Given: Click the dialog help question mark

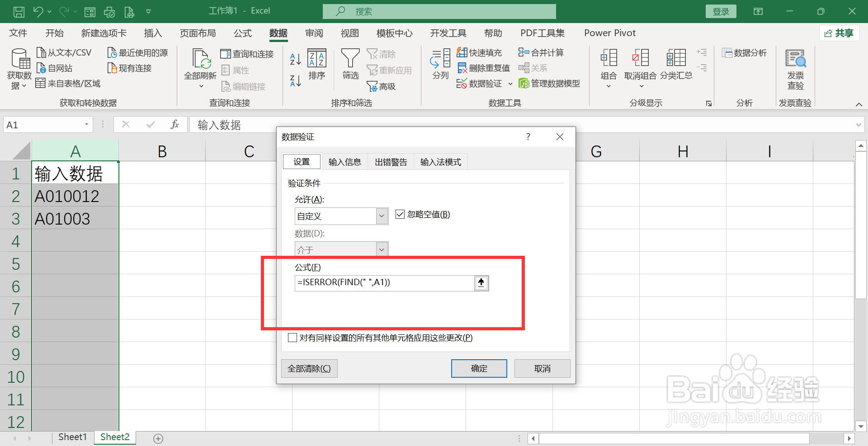Looking at the screenshot, I should coord(528,136).
